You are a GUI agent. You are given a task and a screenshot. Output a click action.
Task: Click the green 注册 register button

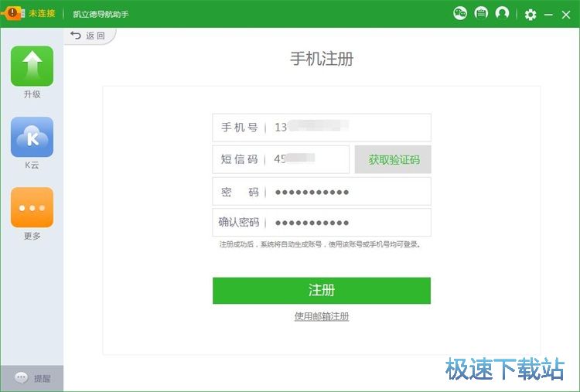coord(322,291)
